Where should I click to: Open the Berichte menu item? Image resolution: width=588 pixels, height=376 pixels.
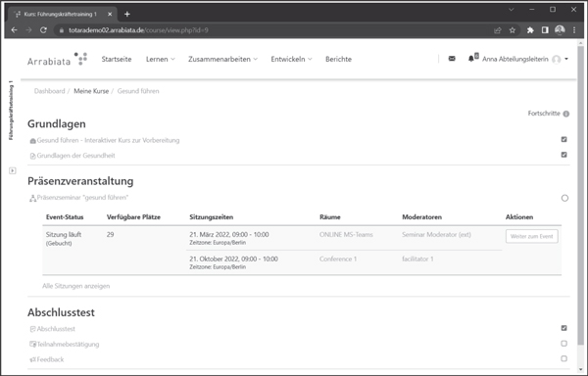point(338,59)
